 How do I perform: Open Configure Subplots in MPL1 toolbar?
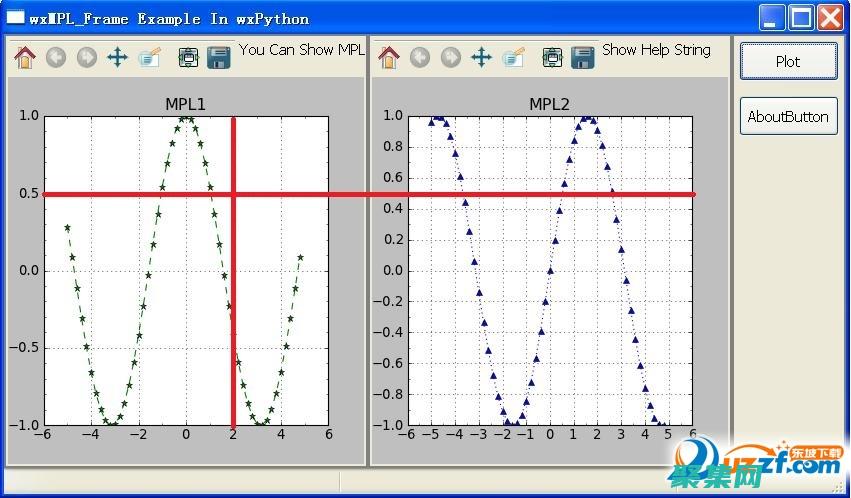click(x=188, y=58)
